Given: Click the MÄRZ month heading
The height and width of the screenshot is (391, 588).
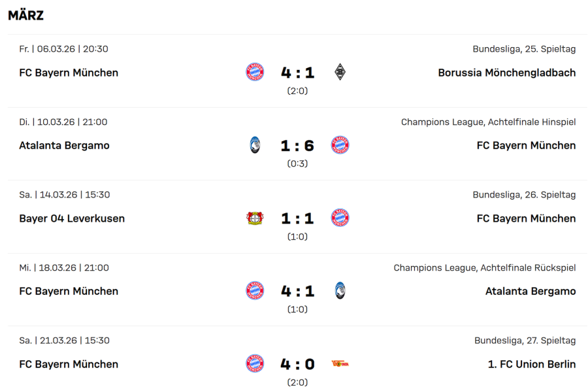Looking at the screenshot, I should click(x=26, y=16).
